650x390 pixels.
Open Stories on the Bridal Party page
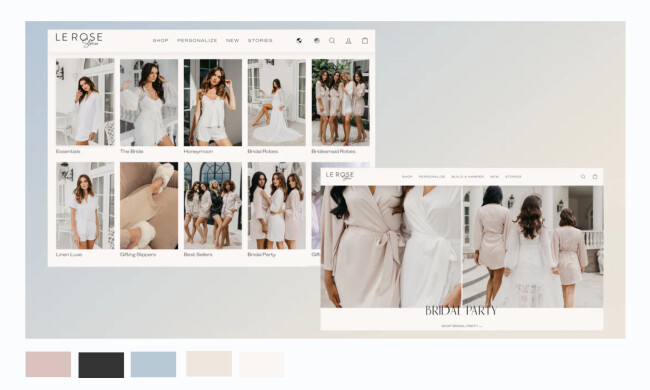pyautogui.click(x=513, y=177)
